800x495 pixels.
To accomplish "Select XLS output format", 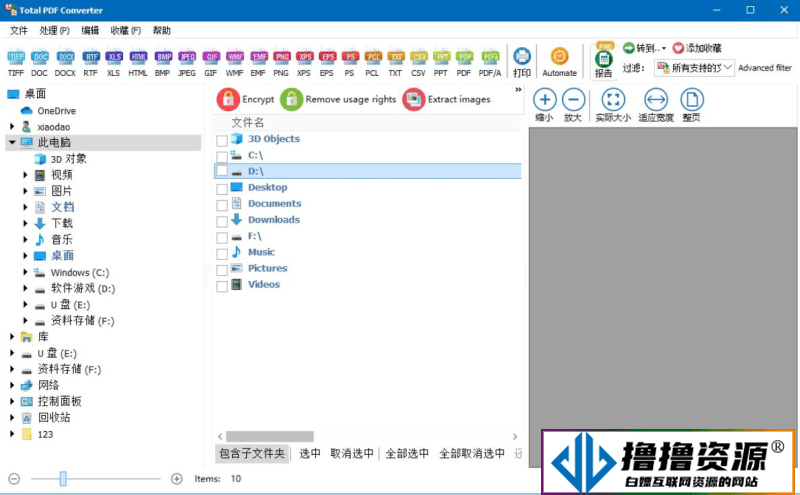I will (113, 63).
